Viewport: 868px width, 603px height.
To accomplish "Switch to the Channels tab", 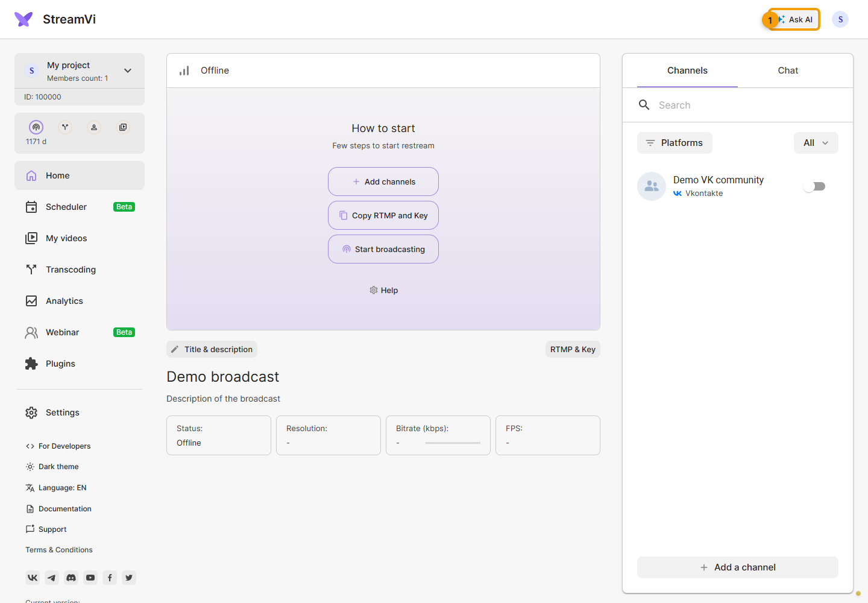I will click(x=687, y=71).
